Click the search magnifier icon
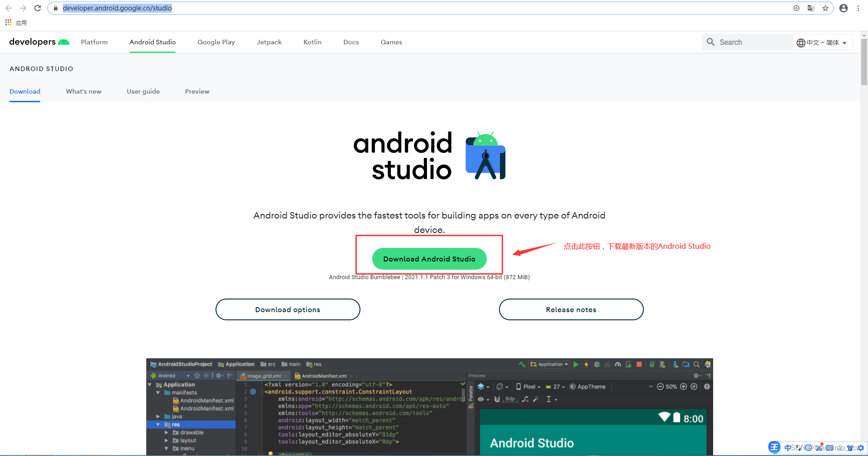 click(711, 42)
